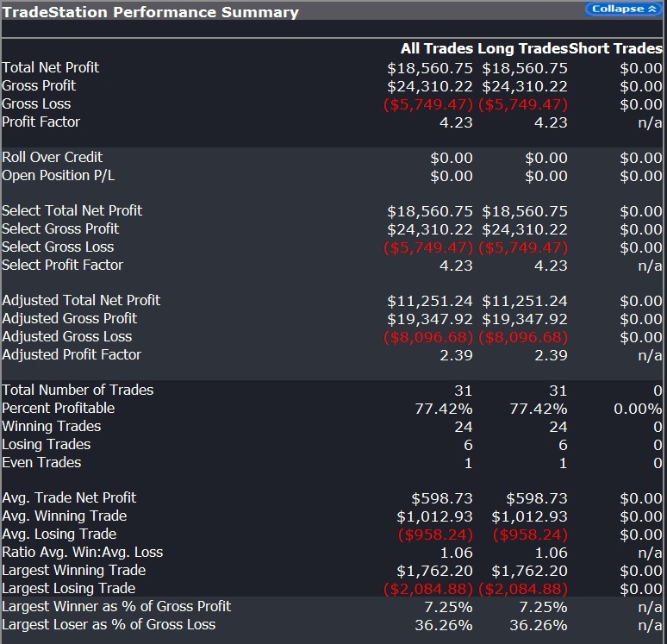Click the Even Trades label
The height and width of the screenshot is (644, 667).
click(x=41, y=462)
